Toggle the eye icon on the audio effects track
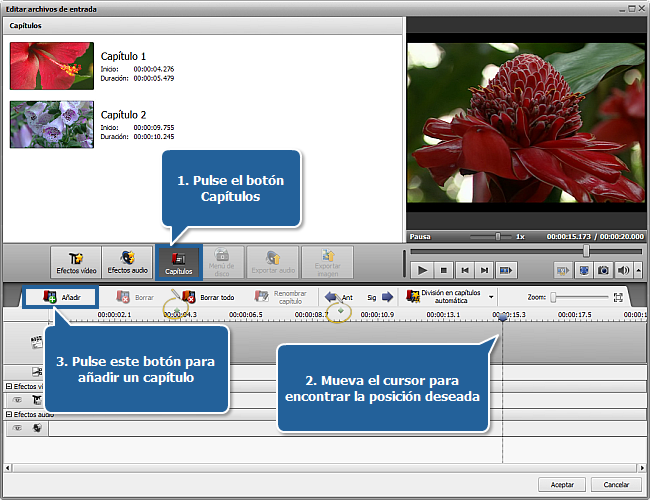The height and width of the screenshot is (500, 650). [x=17, y=428]
